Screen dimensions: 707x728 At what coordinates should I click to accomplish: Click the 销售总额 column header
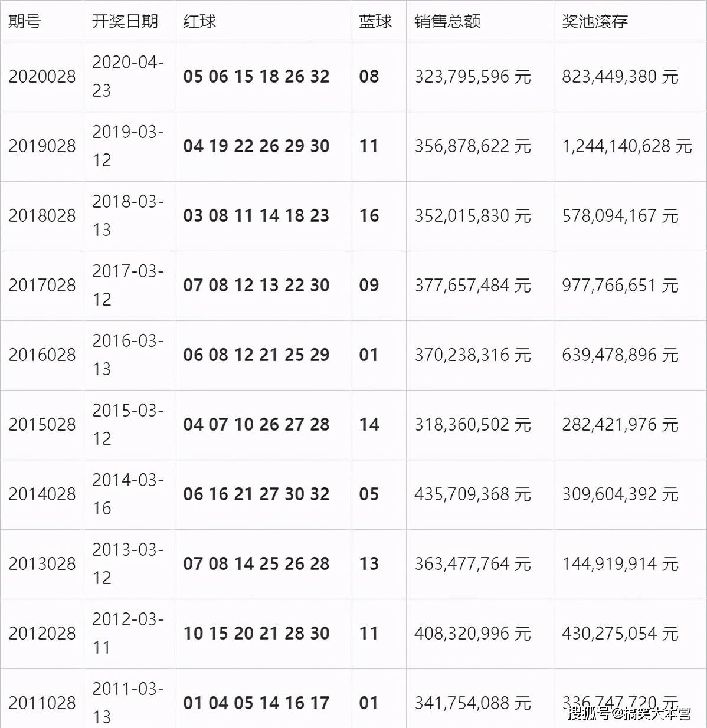(x=447, y=21)
